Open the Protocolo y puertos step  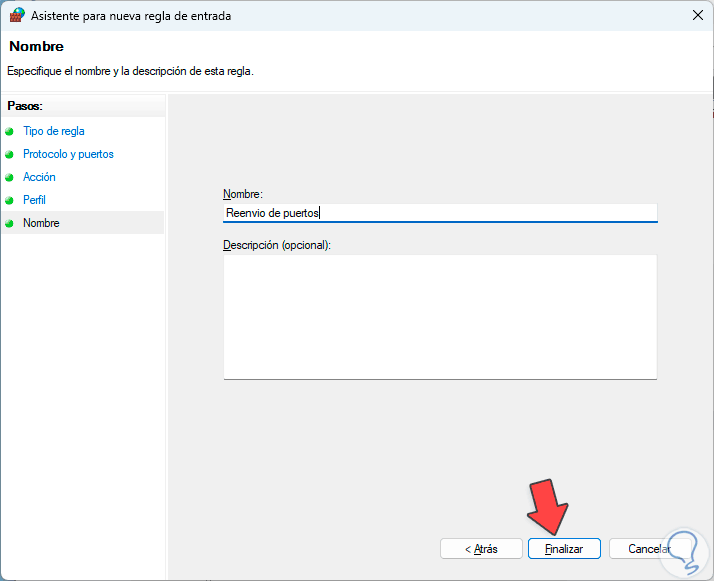68,154
